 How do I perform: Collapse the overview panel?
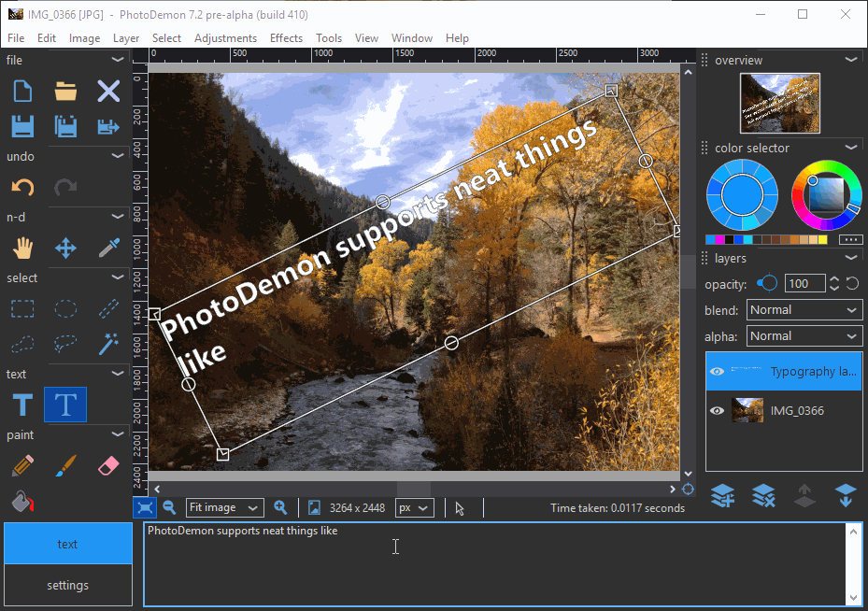[851, 59]
